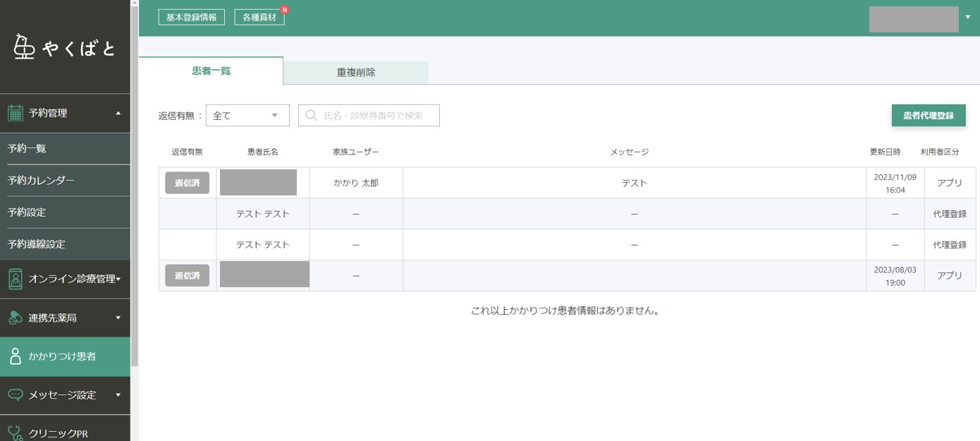Click the メッセージ column header
The image size is (980, 441).
(630, 152)
